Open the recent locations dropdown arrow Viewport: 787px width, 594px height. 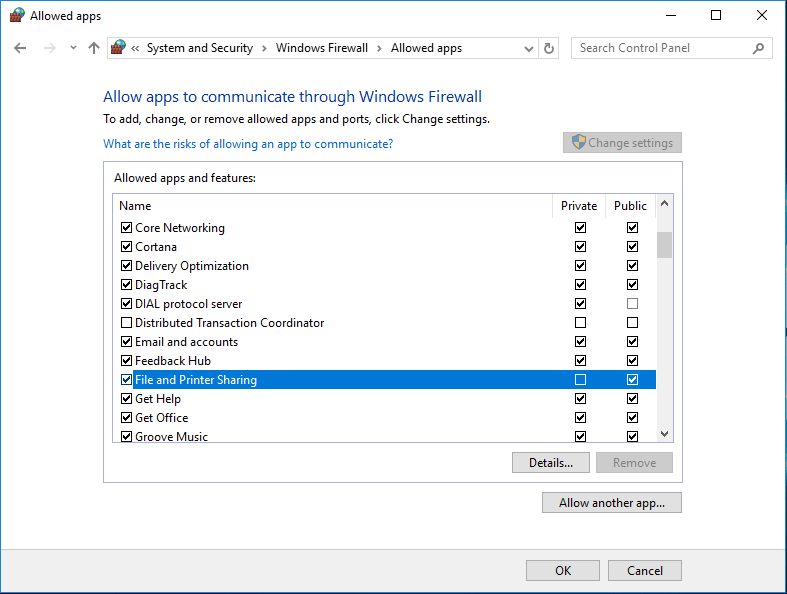click(x=73, y=48)
